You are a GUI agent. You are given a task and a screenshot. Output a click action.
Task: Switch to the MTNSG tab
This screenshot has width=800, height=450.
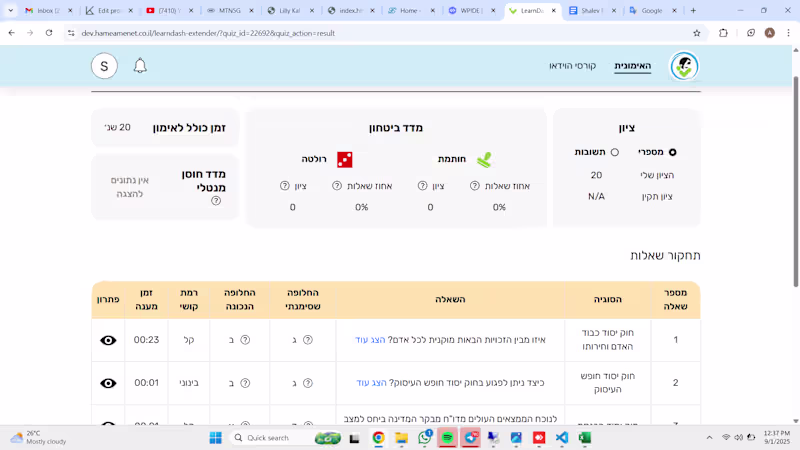point(230,10)
